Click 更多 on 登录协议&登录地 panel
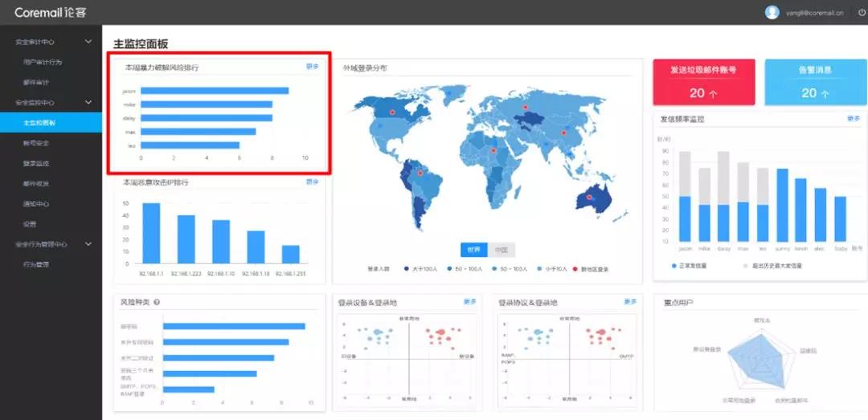This screenshot has width=868, height=420. point(631,302)
